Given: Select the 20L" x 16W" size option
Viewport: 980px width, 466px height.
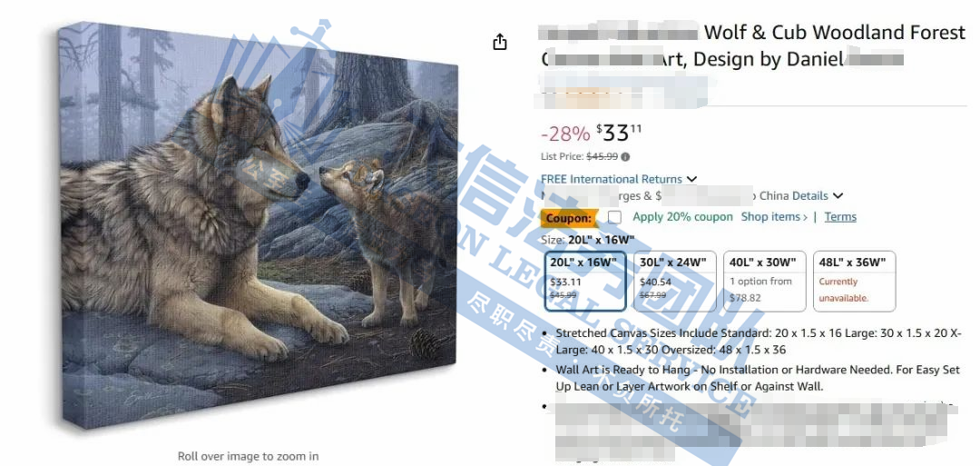Looking at the screenshot, I should pyautogui.click(x=585, y=281).
